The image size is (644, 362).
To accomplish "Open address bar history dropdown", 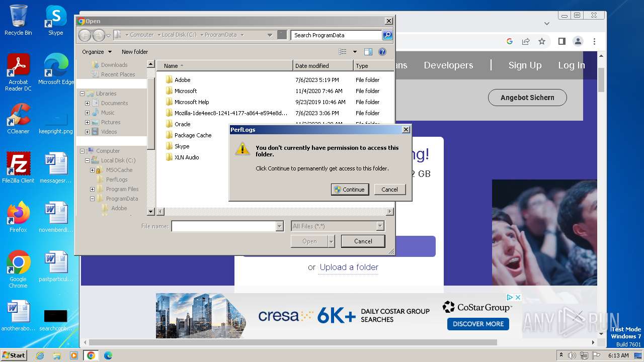I will click(270, 35).
